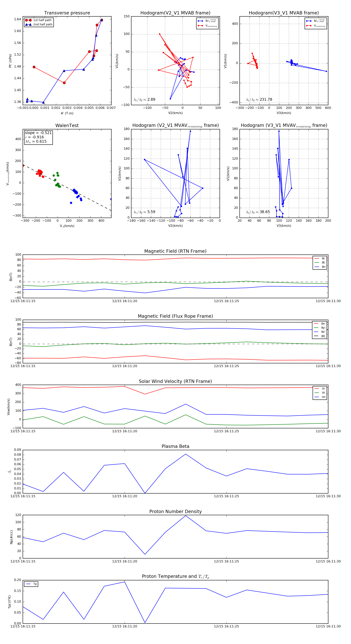Click the '1st half path' legend entry
The height and width of the screenshot is (644, 351).
pyautogui.click(x=38, y=20)
